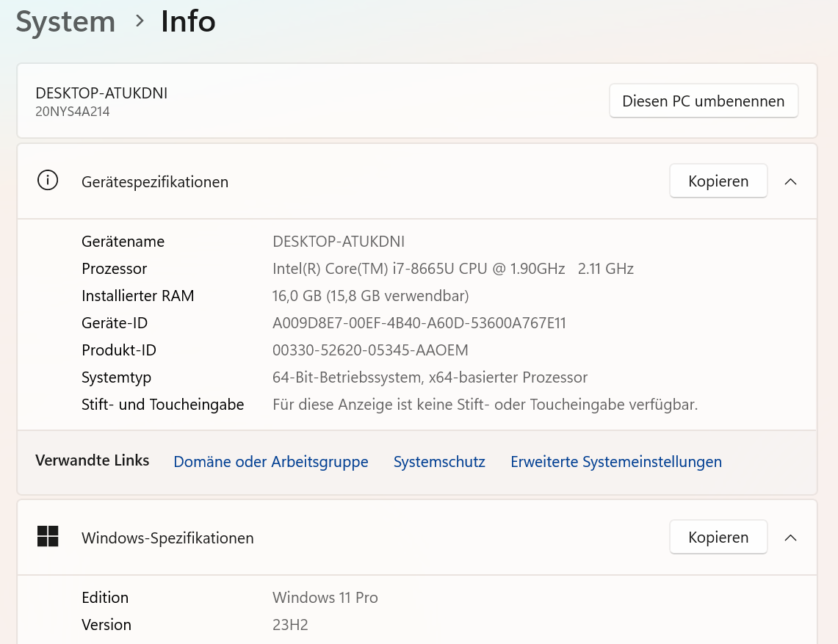Select the processor value Intel Core i7-8665U
Viewport: 838px width, 644px height.
453,269
